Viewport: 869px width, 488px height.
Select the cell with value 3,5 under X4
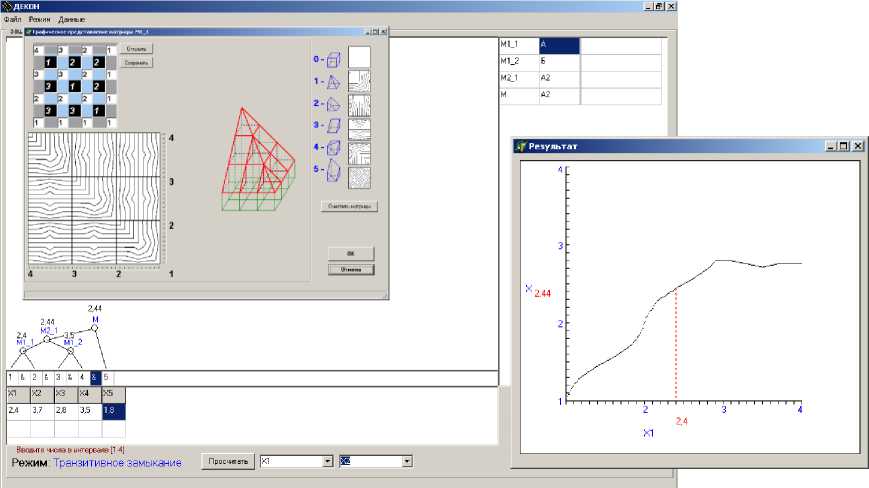[90, 411]
